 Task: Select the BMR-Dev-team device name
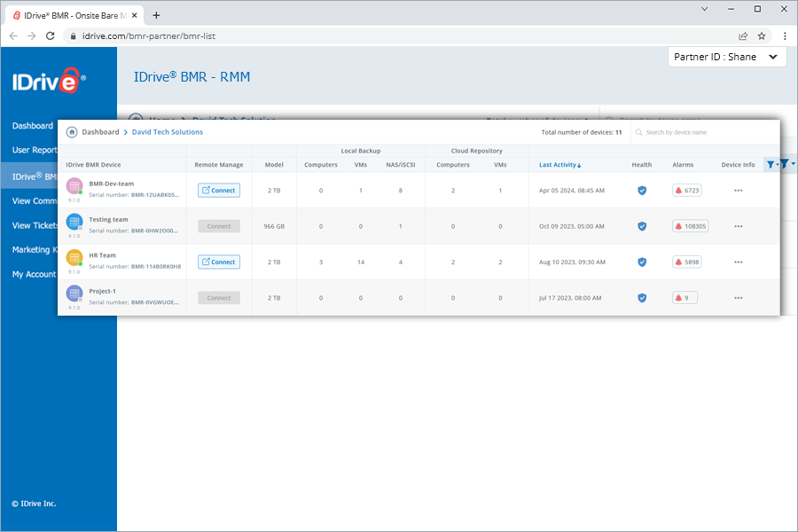click(112, 184)
